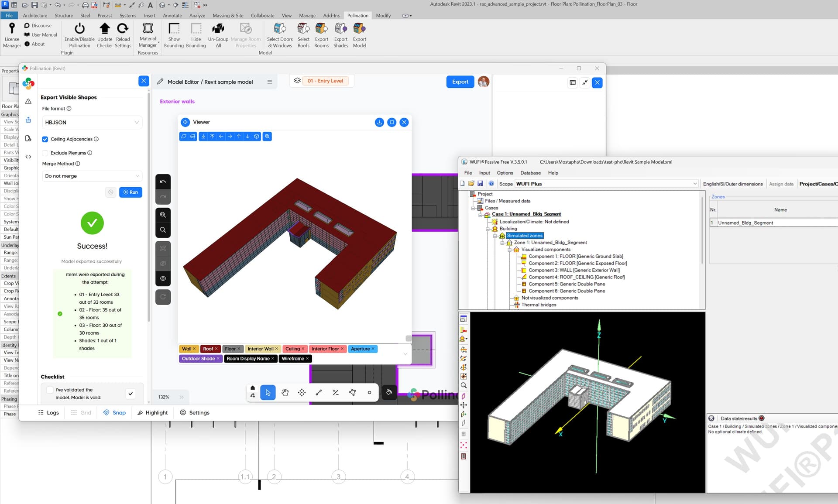Click the Export Rooms ribbon icon
The image size is (838, 504).
321,29
